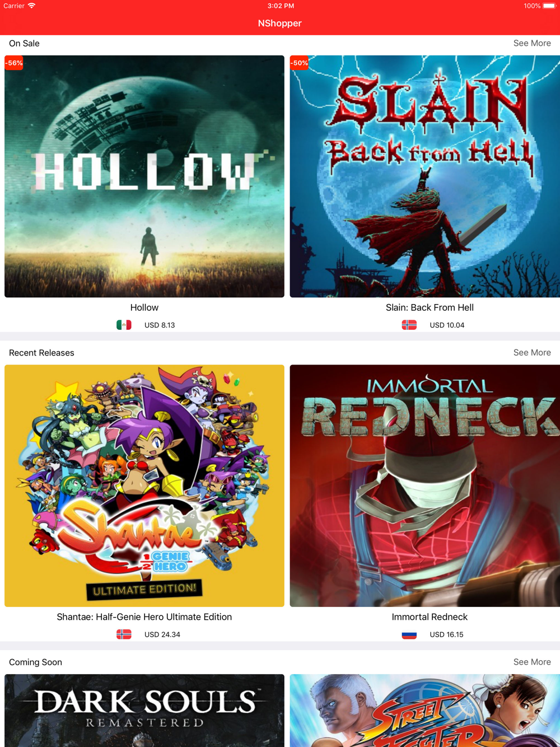The height and width of the screenshot is (747, 560).
Task: Tap the -50% discount badge on Slain
Action: (299, 63)
